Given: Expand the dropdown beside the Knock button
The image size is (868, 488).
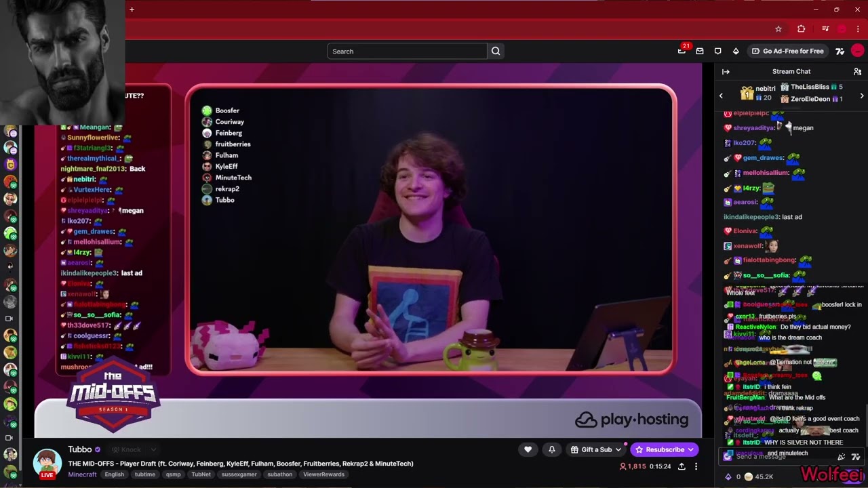Looking at the screenshot, I should tap(154, 449).
